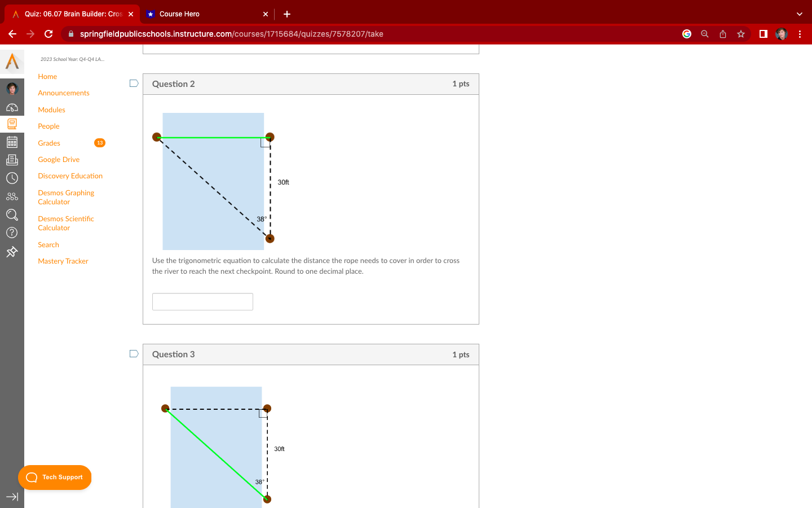The width and height of the screenshot is (812, 508).
Task: Open Canvas History clock icon
Action: coord(12,178)
